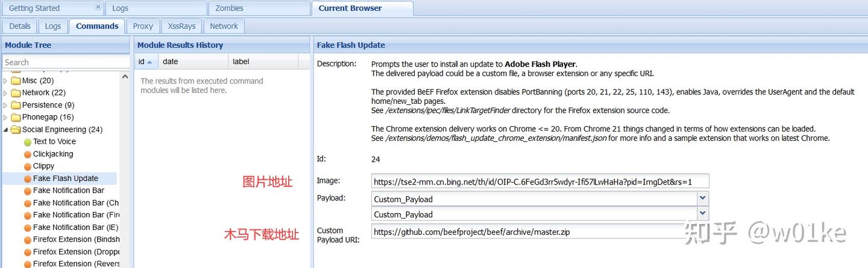
Task: Open the Persistence (9) folder icon
Action: (16, 105)
